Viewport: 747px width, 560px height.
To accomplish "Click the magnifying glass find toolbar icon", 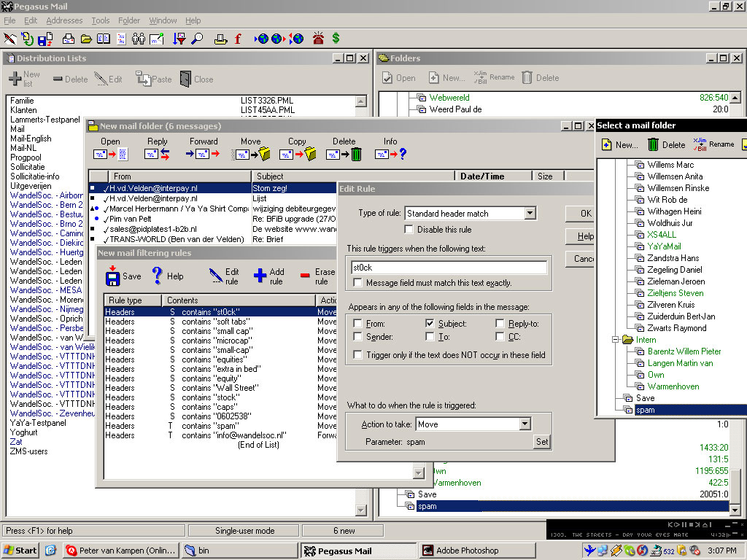I will 197,39.
